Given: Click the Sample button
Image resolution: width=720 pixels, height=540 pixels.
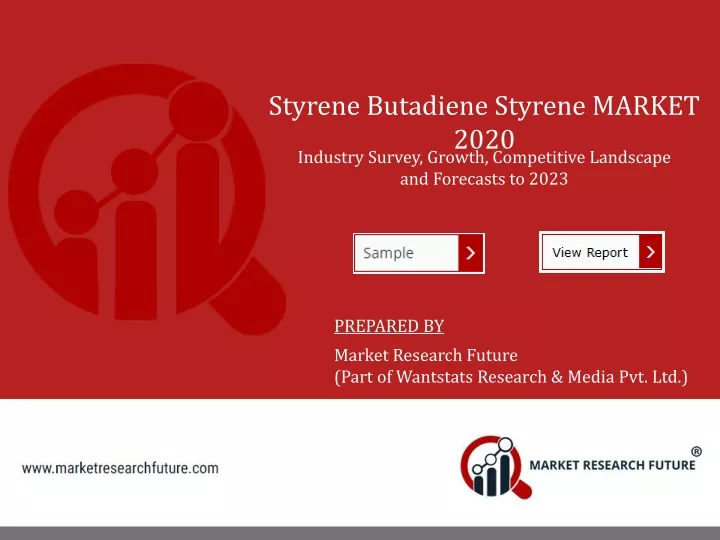Looking at the screenshot, I should tap(418, 253).
